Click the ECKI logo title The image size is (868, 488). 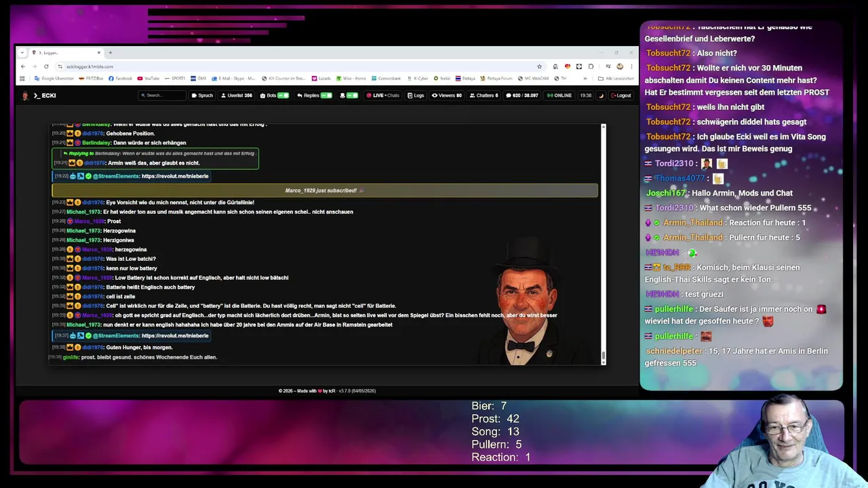[x=45, y=96]
